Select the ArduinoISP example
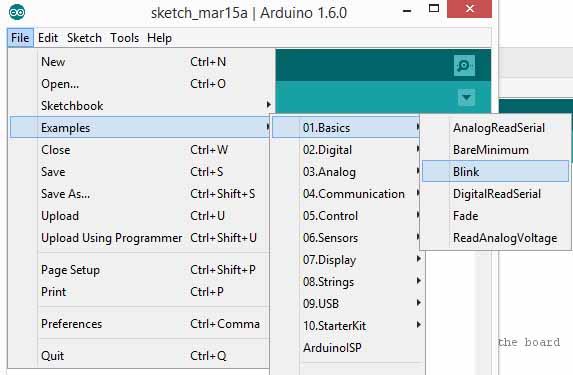The image size is (573, 375). click(x=347, y=348)
